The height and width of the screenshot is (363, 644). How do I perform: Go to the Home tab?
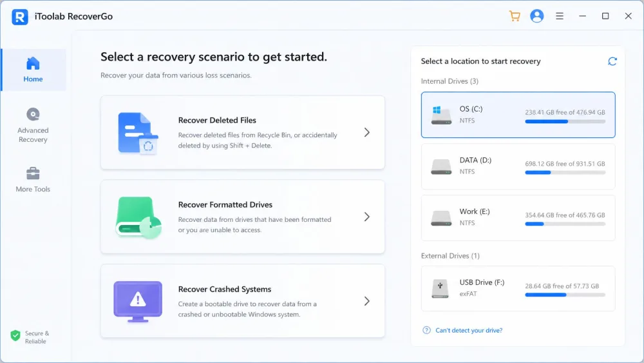coord(33,70)
